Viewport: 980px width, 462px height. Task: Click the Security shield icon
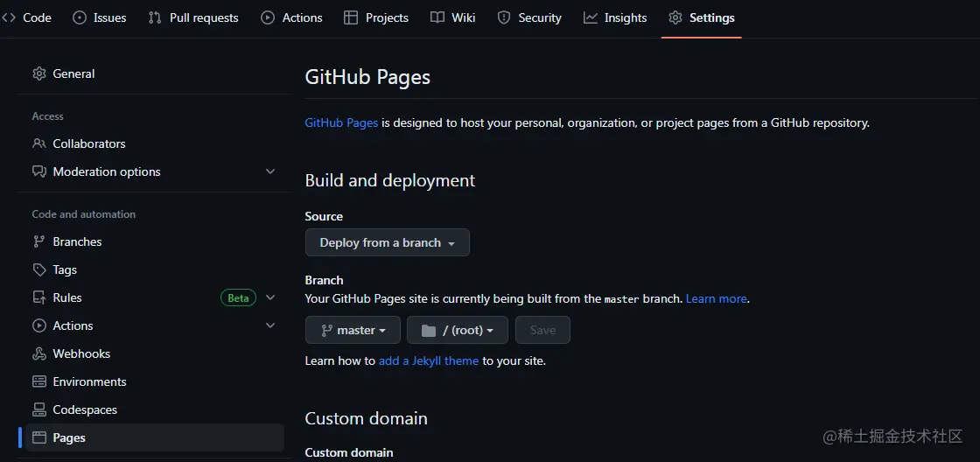504,17
